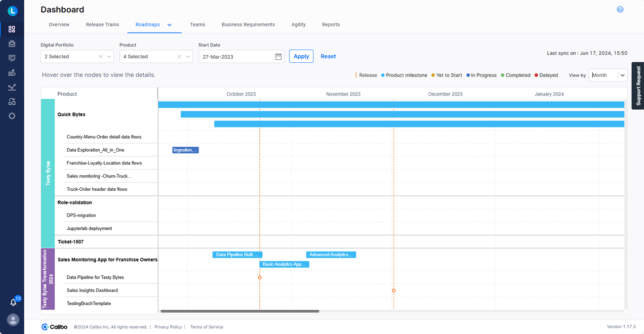Open the Privacy Policy link in footer

(x=168, y=327)
